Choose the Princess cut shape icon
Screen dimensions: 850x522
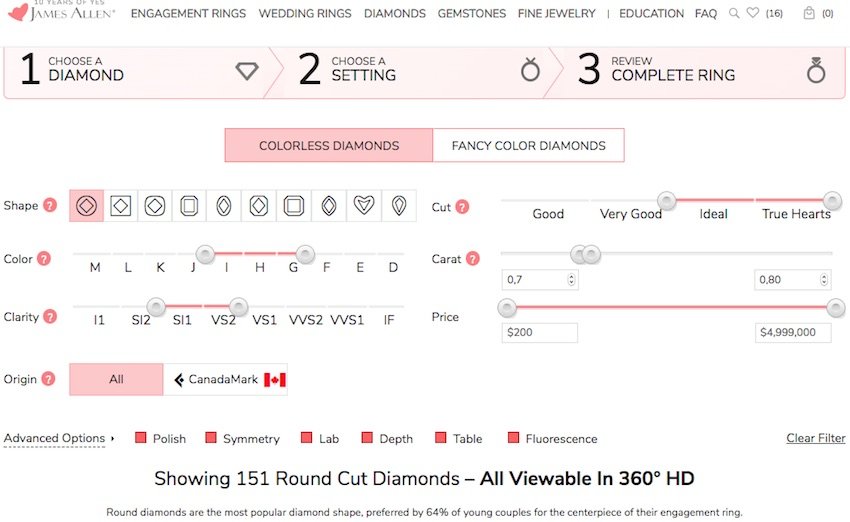(x=120, y=206)
